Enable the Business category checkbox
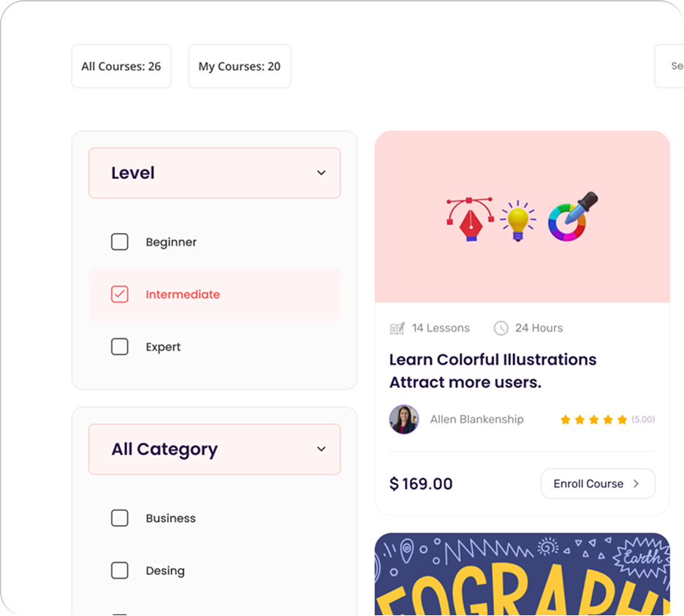684x616 pixels. (x=120, y=518)
